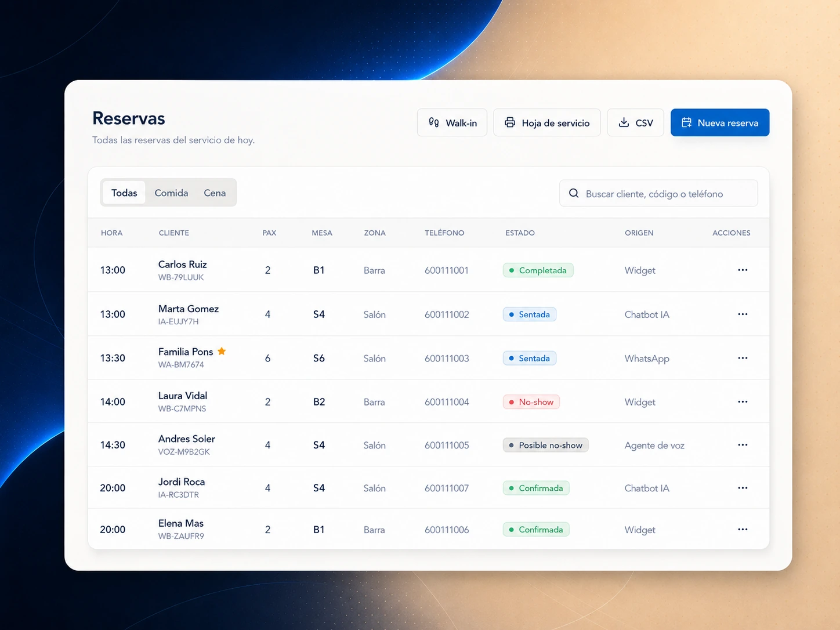The image size is (840, 630).
Task: Click the calendar icon in Nueva reserva
Action: (686, 122)
